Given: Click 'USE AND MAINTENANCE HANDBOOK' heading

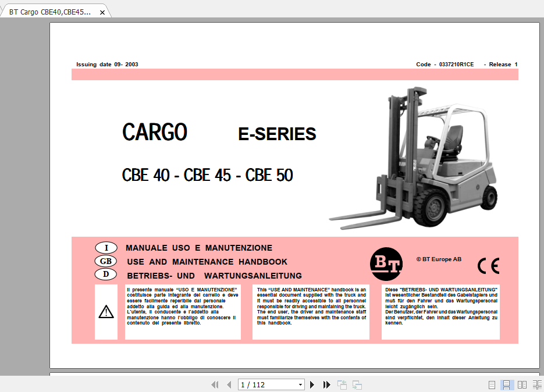Looking at the screenshot, I should pyautogui.click(x=207, y=262).
